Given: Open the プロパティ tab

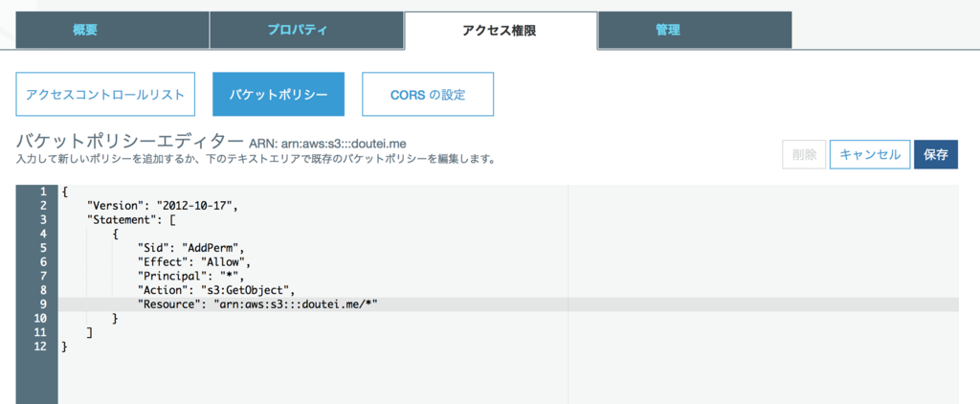Looking at the screenshot, I should pos(306,30).
